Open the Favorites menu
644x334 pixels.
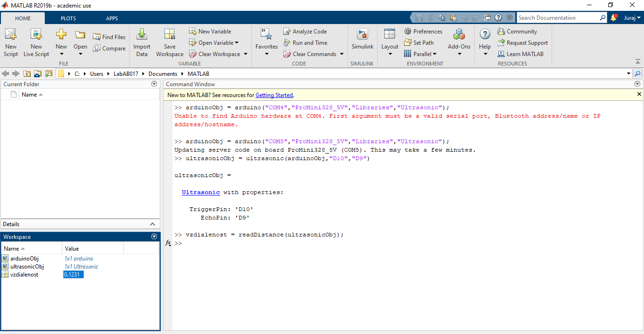(x=266, y=42)
